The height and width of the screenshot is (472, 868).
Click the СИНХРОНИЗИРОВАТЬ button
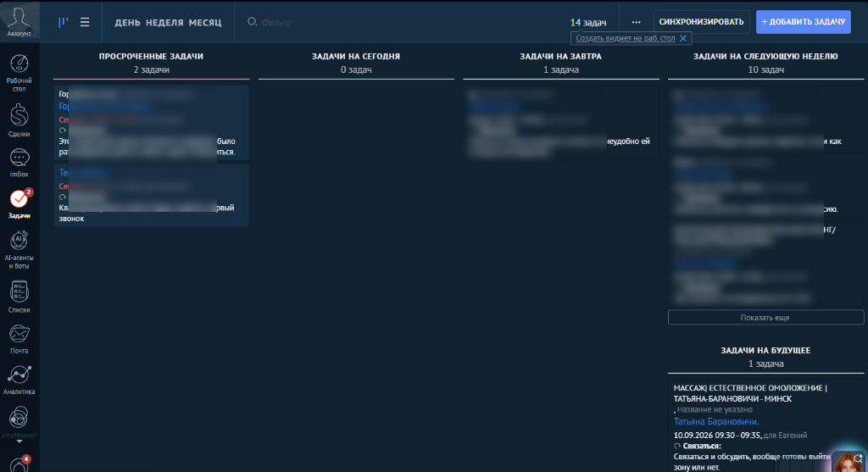(701, 22)
